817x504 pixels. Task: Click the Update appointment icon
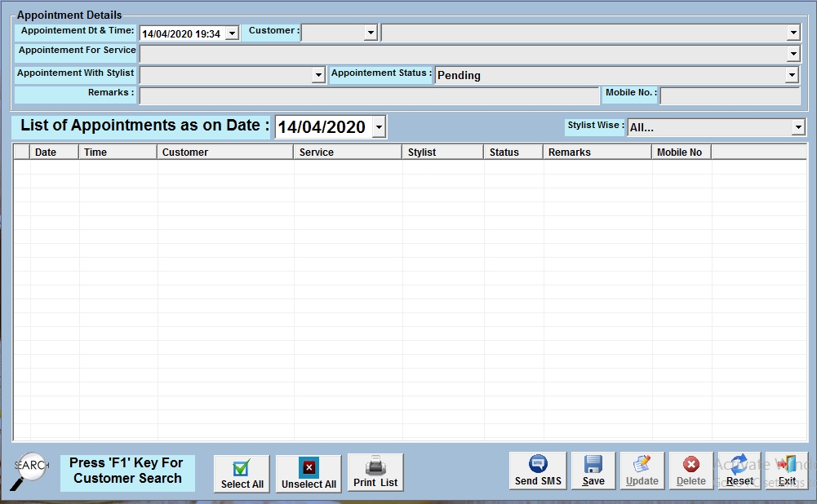(642, 471)
